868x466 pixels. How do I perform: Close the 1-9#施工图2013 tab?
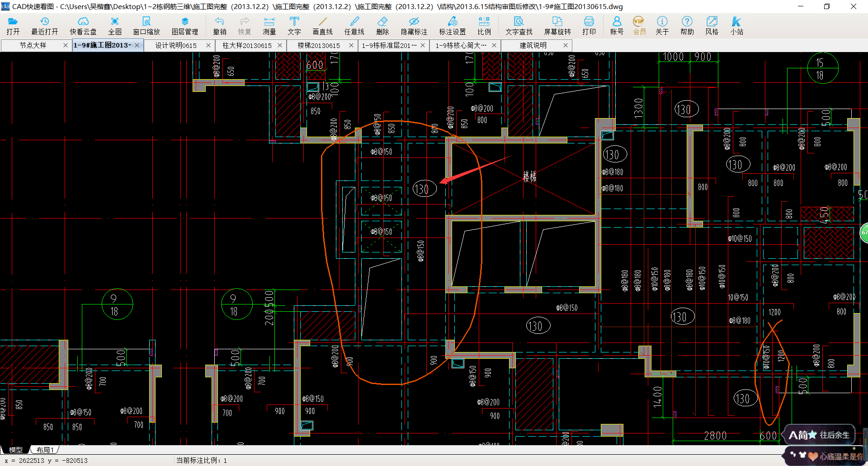137,45
